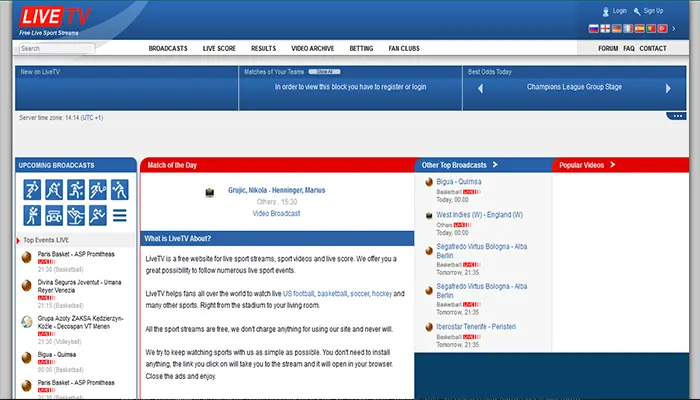The height and width of the screenshot is (400, 700).
Task: Open the LIVE SCORE menu
Action: 219,48
